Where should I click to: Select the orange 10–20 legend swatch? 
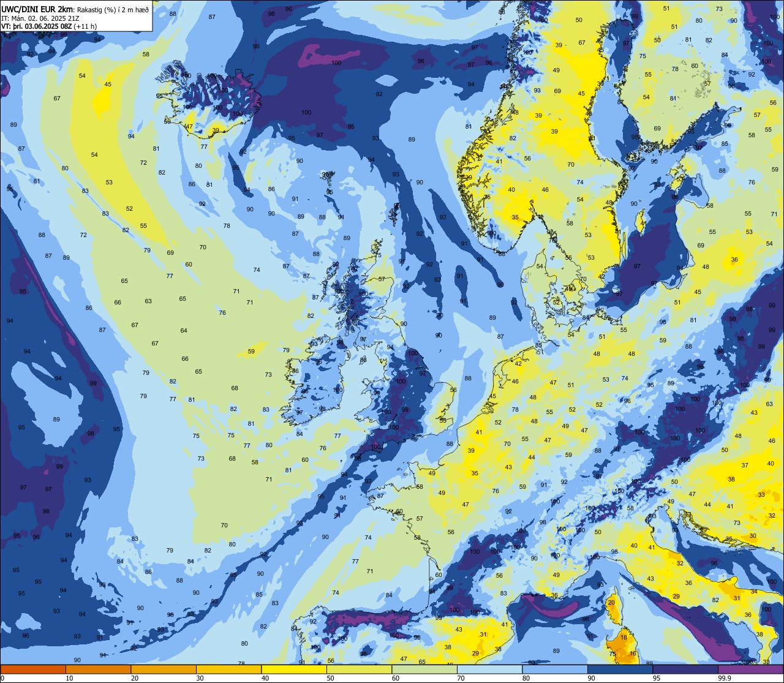coord(98,669)
